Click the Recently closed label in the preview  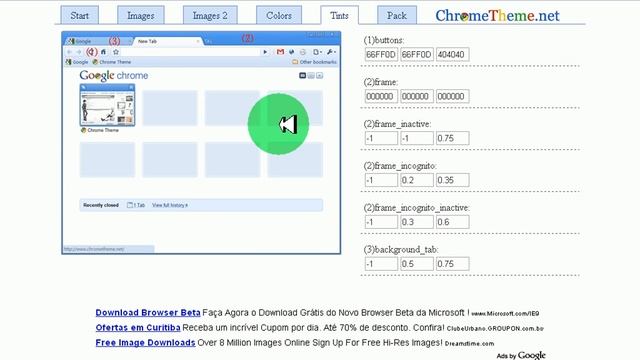tap(101, 205)
